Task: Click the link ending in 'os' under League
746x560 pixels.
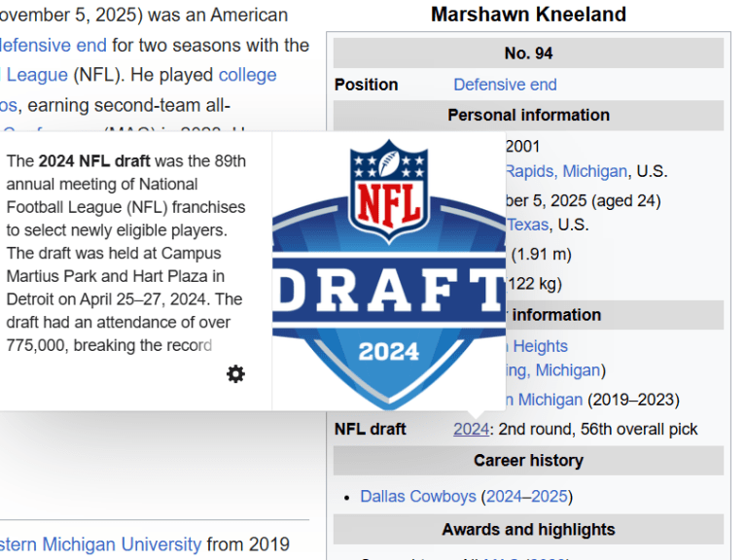Action: (9, 104)
